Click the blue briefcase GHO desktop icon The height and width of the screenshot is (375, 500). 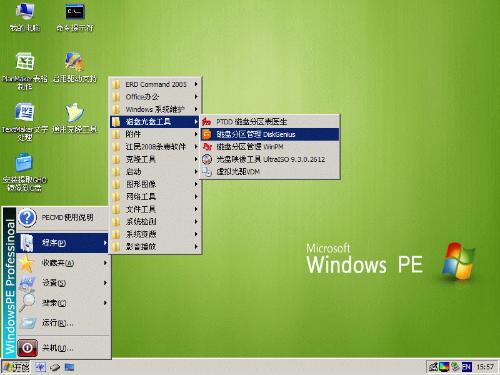[25, 172]
